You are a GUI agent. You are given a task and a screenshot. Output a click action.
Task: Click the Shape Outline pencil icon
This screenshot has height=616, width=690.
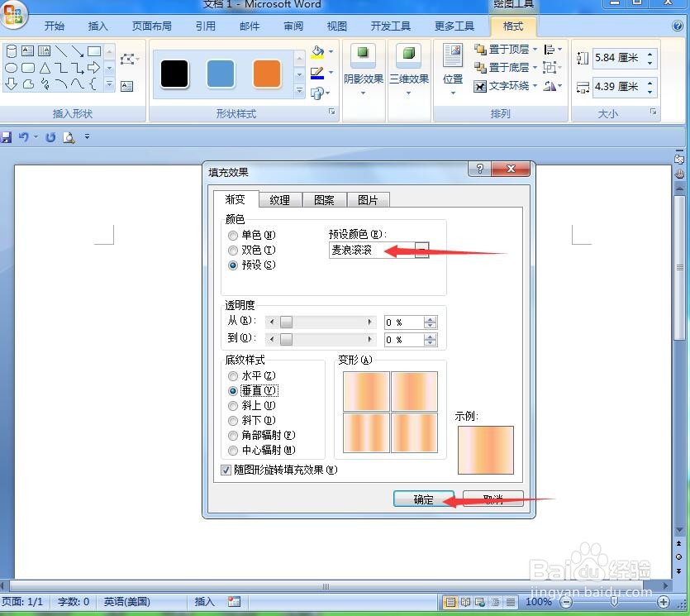click(x=317, y=73)
